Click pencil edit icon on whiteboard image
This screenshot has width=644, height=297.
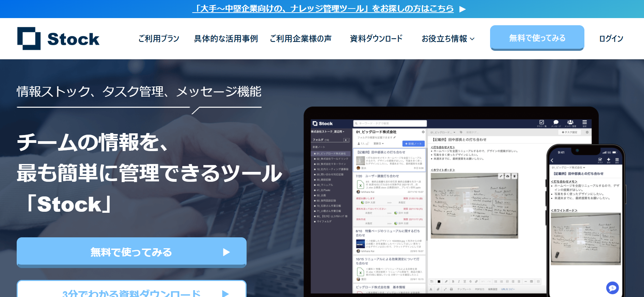(x=501, y=176)
